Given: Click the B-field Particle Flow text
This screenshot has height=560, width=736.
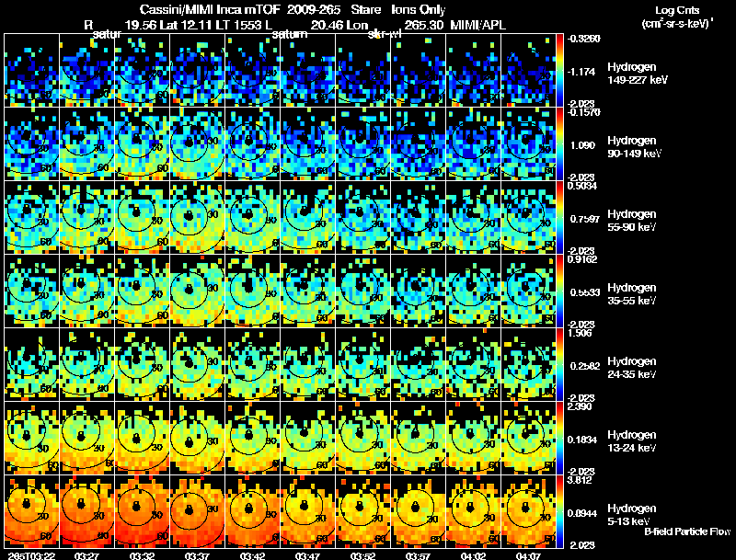Looking at the screenshot, I should point(687,531).
